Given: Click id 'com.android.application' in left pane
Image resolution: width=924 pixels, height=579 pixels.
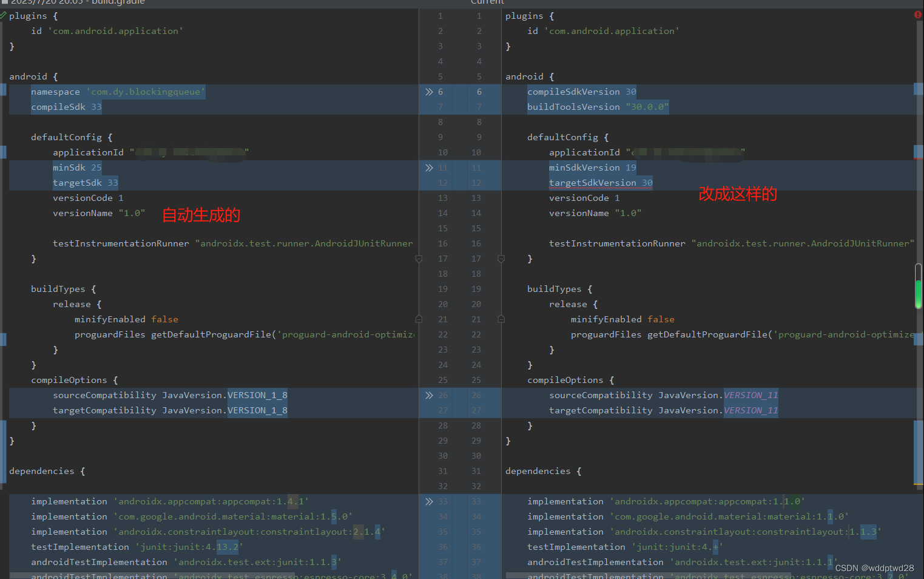Looking at the screenshot, I should point(107,31).
